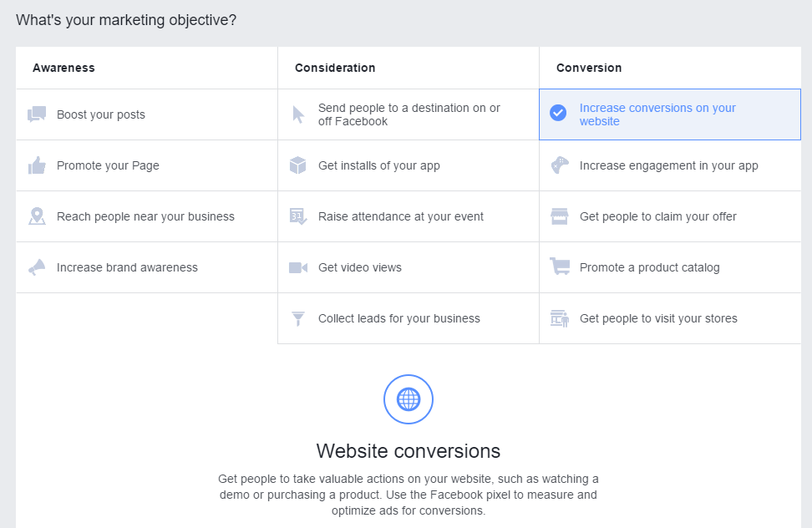Click the blue checkmark on website conversions
812x528 pixels.
coord(558,113)
